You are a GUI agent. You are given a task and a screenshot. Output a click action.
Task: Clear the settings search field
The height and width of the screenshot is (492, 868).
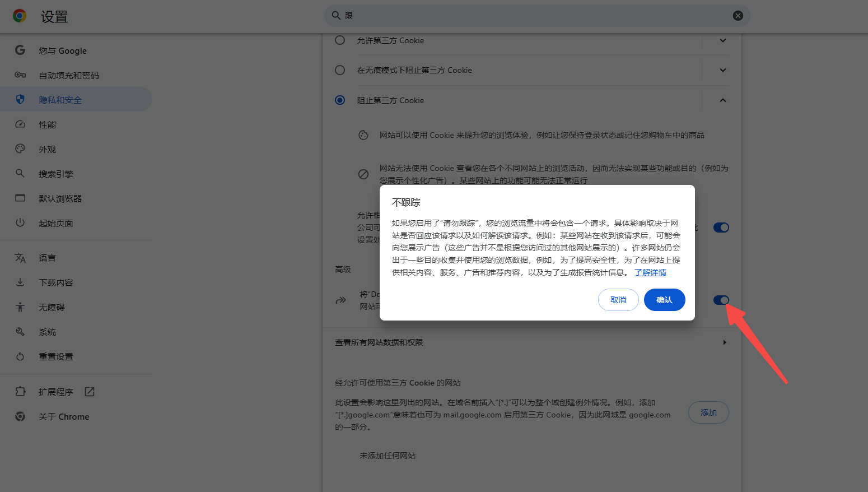click(738, 16)
